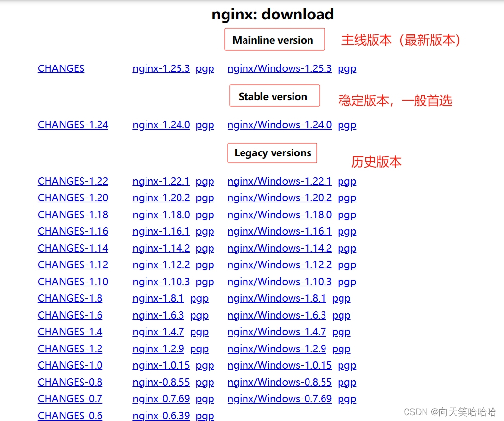Screen dimensions: 504x421
Task: Open pgp signature for nginx/Windows-1.24.0
Action: 347,125
